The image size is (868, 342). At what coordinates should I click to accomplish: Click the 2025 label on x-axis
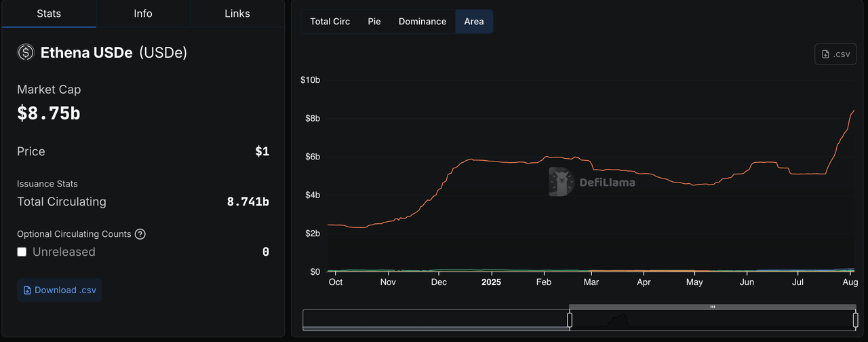click(491, 282)
